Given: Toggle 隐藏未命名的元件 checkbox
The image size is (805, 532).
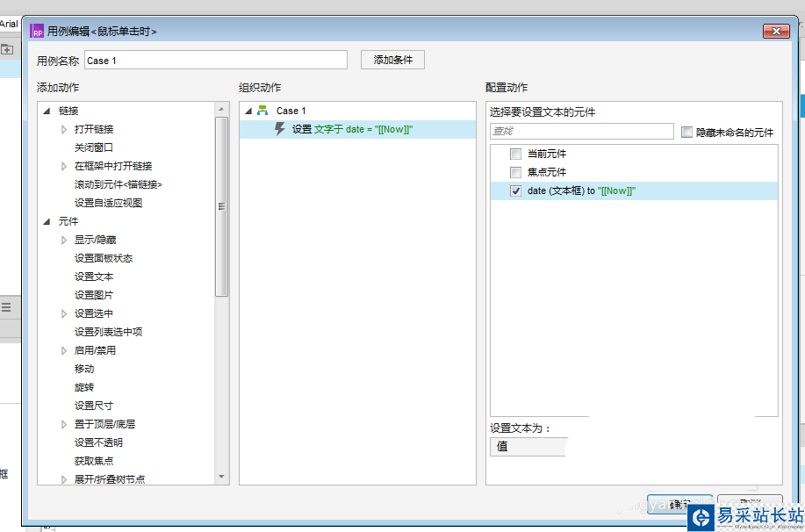Looking at the screenshot, I should click(687, 133).
